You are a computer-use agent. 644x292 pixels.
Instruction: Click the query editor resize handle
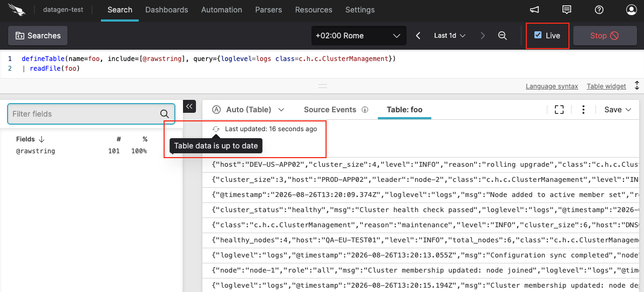coord(323,86)
